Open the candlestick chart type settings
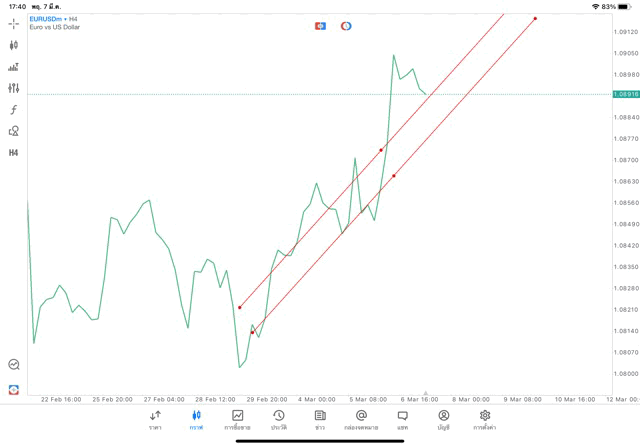Viewport: 640px width, 447px height. click(x=14, y=45)
